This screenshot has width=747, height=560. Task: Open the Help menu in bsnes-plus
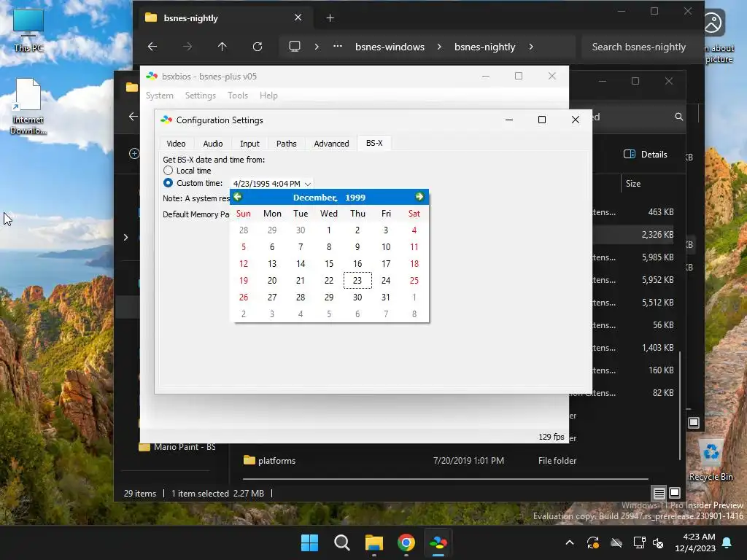[x=268, y=96]
